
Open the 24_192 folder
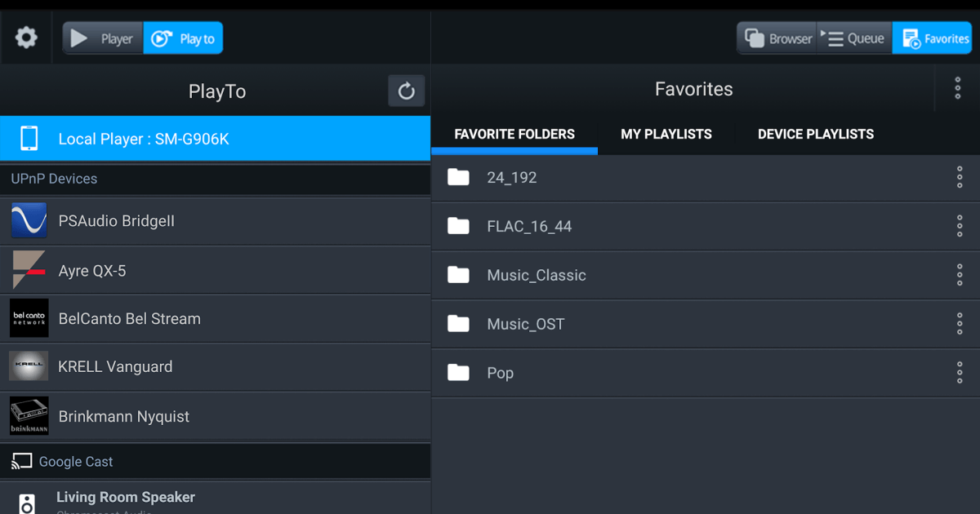pyautogui.click(x=706, y=178)
